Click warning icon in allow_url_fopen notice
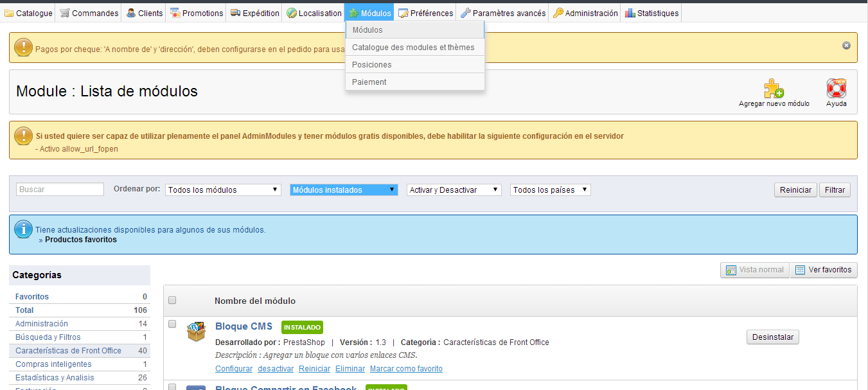Image resolution: width=868 pixels, height=390 pixels. pyautogui.click(x=23, y=136)
